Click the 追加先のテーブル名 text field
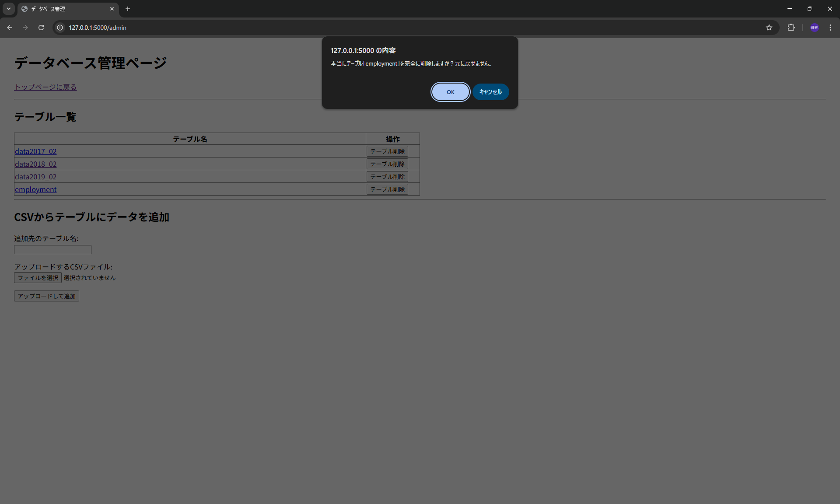 click(x=52, y=250)
